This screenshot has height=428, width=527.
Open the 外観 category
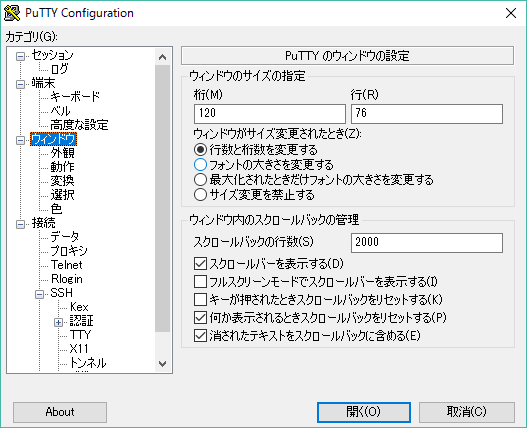(x=63, y=153)
